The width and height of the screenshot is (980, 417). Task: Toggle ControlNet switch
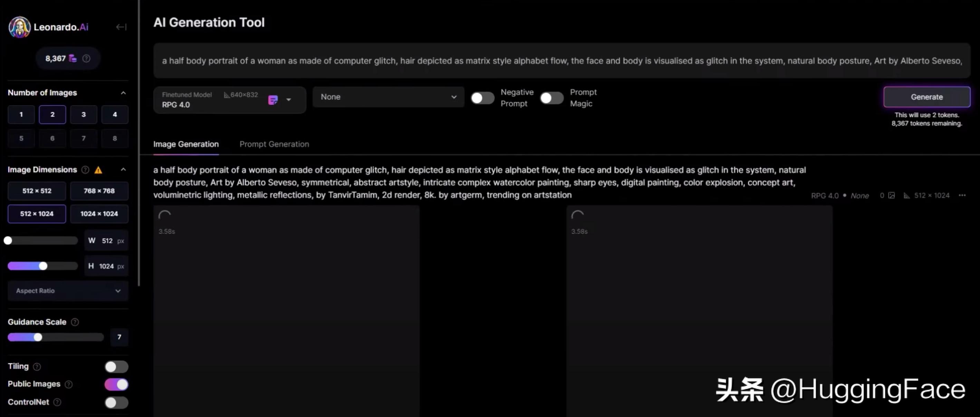coord(116,402)
